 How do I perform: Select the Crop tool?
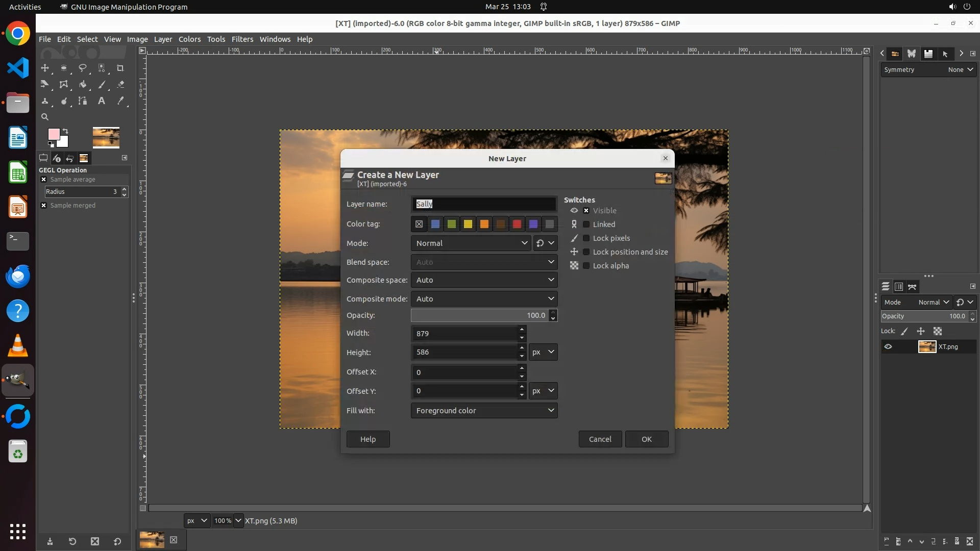120,68
